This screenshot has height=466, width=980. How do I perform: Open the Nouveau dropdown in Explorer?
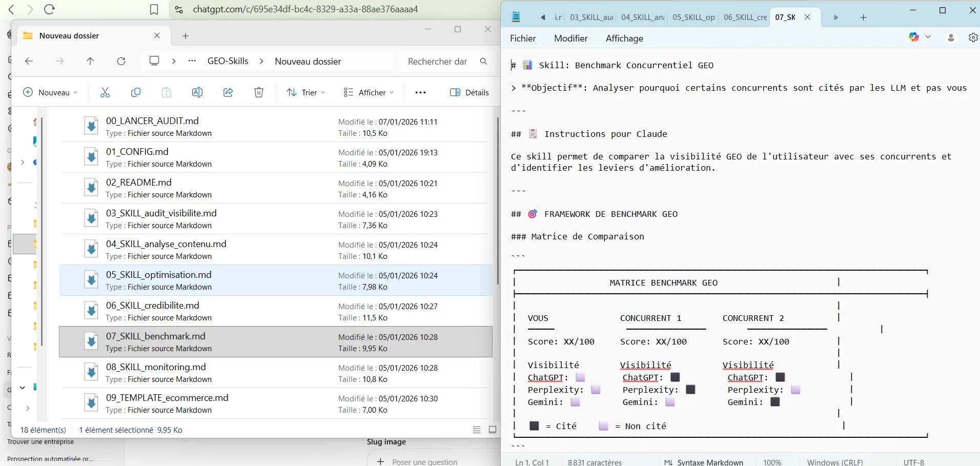point(50,92)
